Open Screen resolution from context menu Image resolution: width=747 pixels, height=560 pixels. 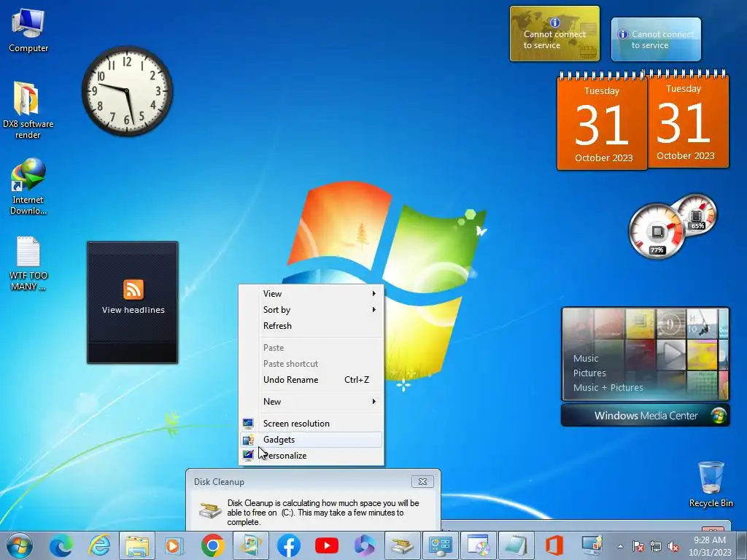(311, 424)
